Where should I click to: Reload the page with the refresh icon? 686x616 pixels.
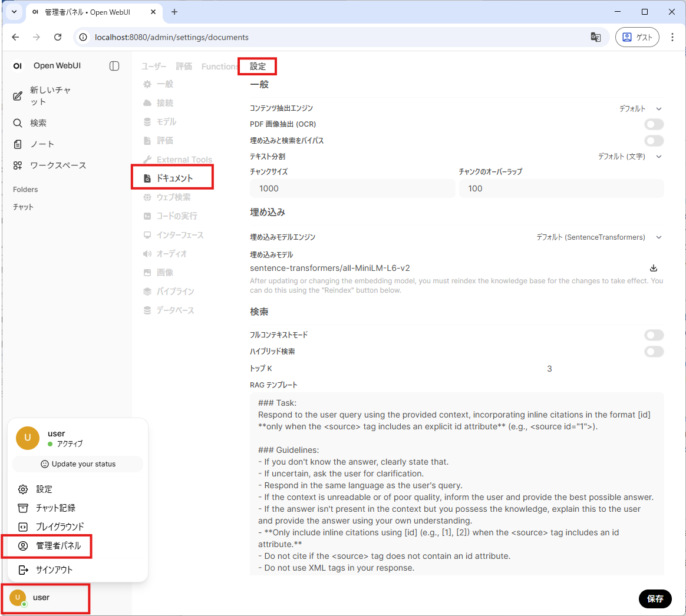(x=58, y=37)
